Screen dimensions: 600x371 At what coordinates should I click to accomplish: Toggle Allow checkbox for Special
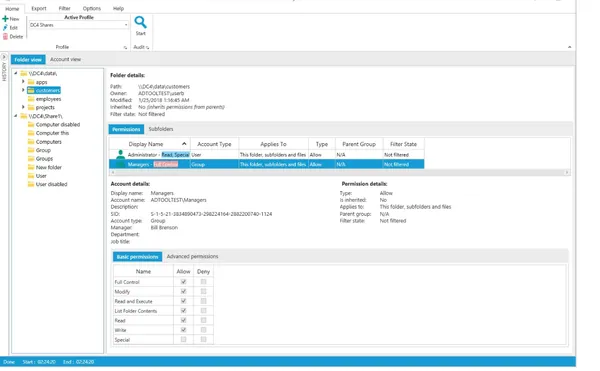[183, 339]
